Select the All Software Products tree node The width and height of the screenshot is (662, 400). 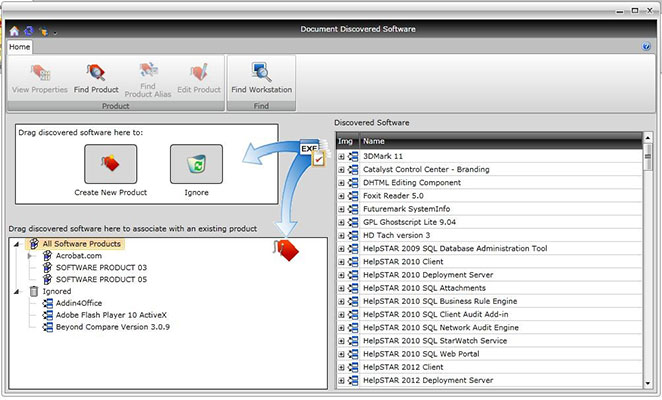click(x=81, y=244)
